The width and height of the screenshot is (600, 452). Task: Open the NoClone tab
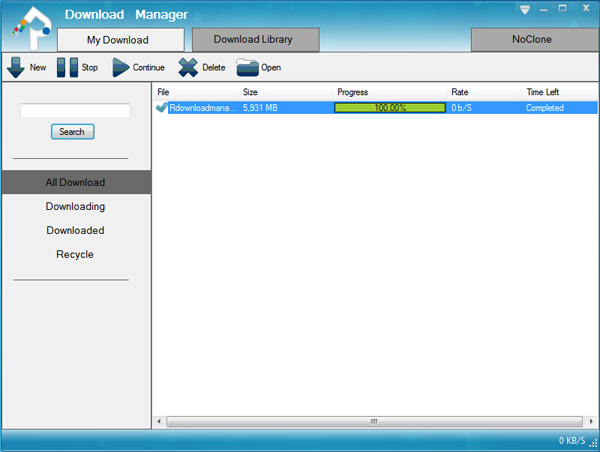coord(534,39)
